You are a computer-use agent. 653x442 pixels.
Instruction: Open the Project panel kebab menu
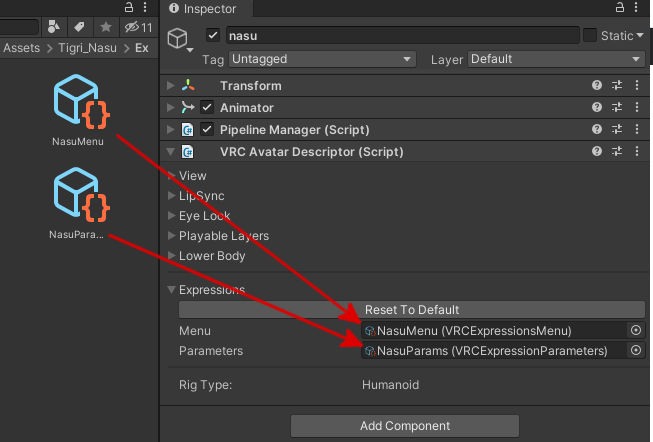(x=145, y=7)
